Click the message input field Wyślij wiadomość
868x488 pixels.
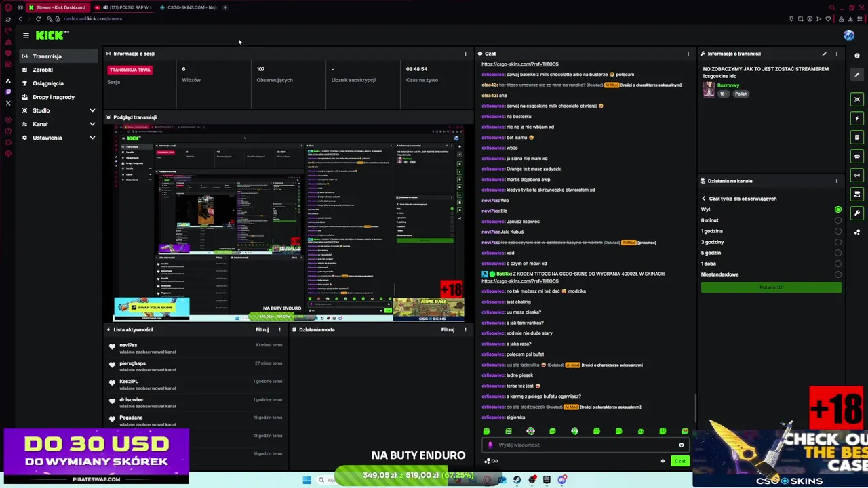pyautogui.click(x=585, y=445)
